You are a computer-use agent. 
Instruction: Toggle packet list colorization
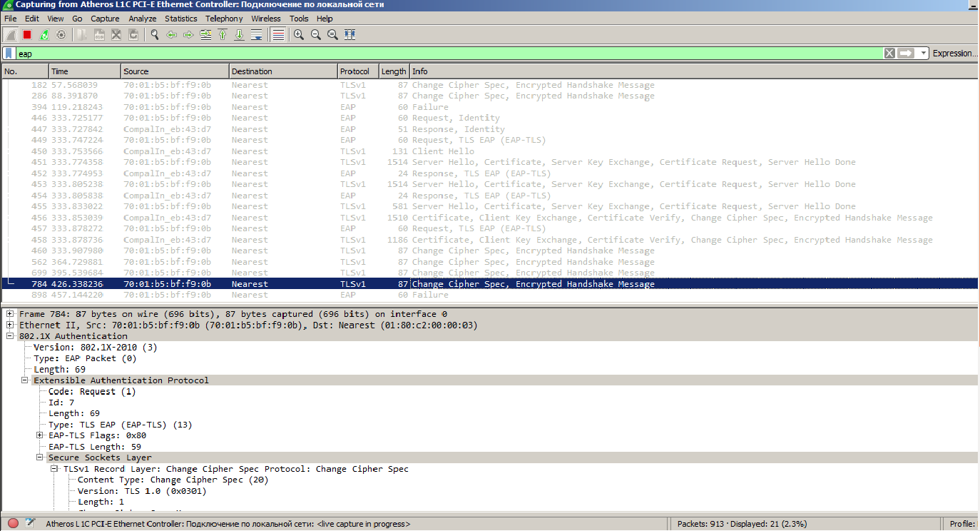coord(277,34)
